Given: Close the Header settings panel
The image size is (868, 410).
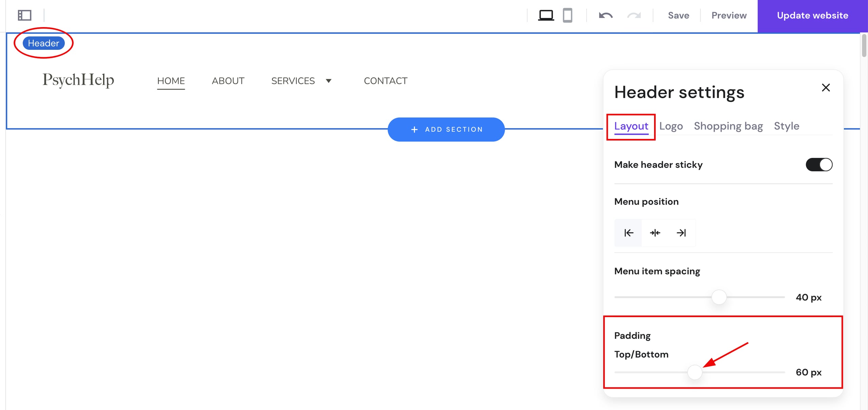Looking at the screenshot, I should [x=826, y=87].
